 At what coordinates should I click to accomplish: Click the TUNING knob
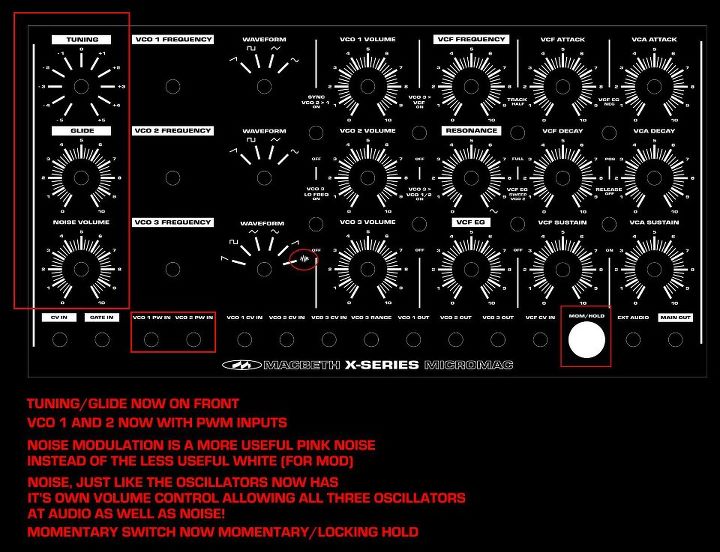point(81,86)
